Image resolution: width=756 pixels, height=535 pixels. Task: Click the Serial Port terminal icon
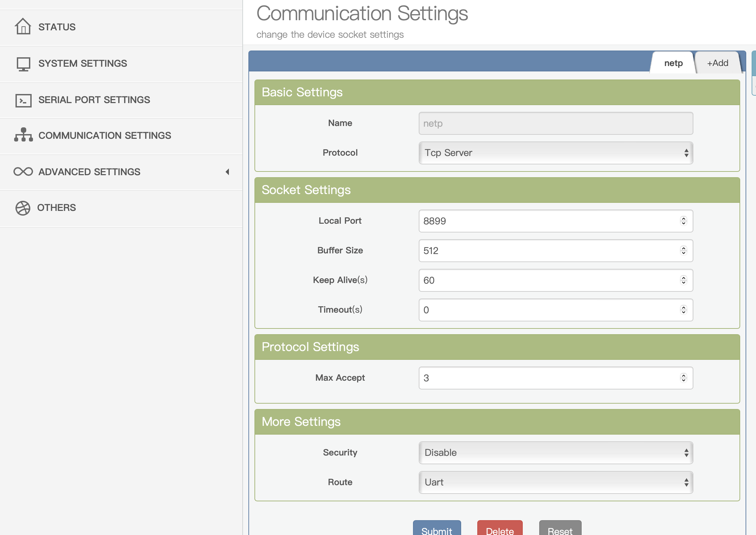(23, 100)
